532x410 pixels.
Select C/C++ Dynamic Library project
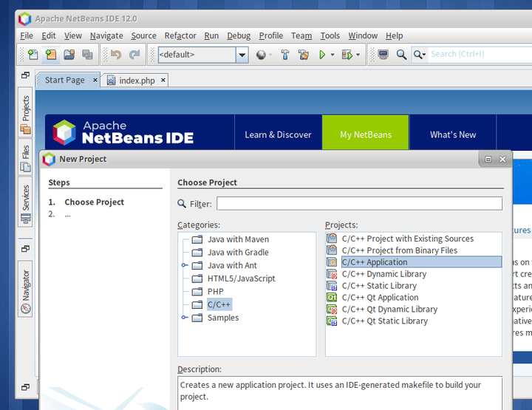coord(383,274)
